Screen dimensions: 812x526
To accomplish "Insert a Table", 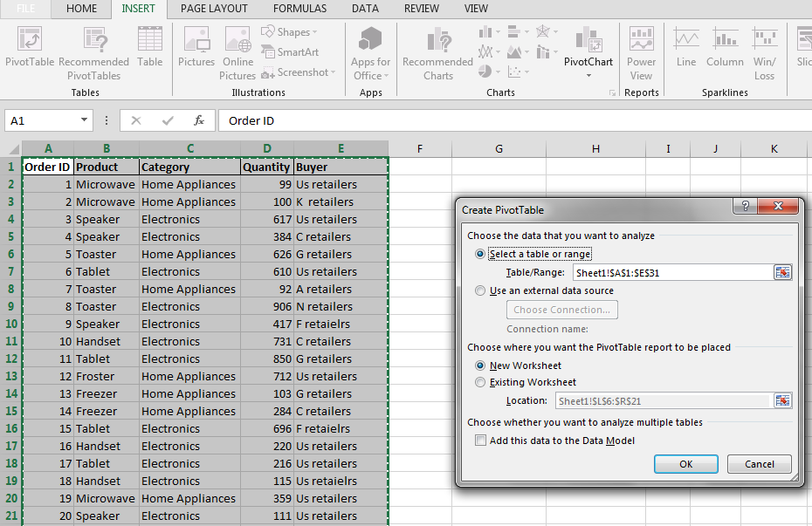I will 149,50.
